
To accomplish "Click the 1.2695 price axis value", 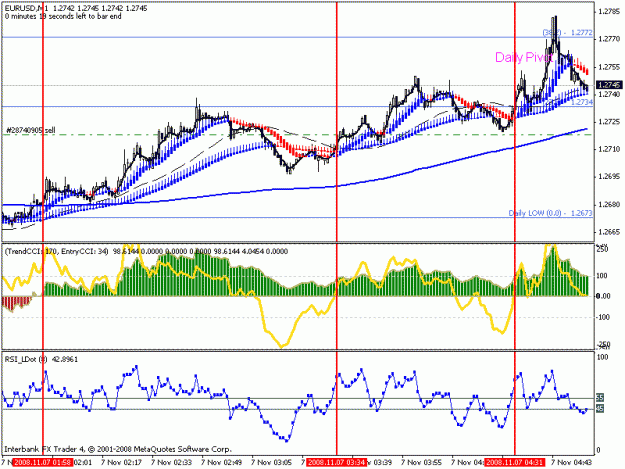I will [609, 177].
